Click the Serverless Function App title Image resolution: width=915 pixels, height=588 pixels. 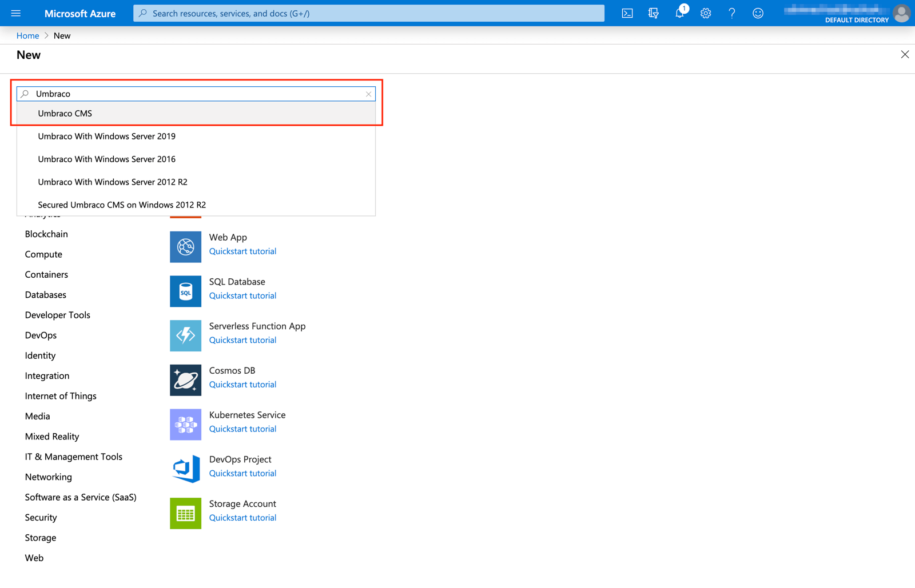click(257, 326)
